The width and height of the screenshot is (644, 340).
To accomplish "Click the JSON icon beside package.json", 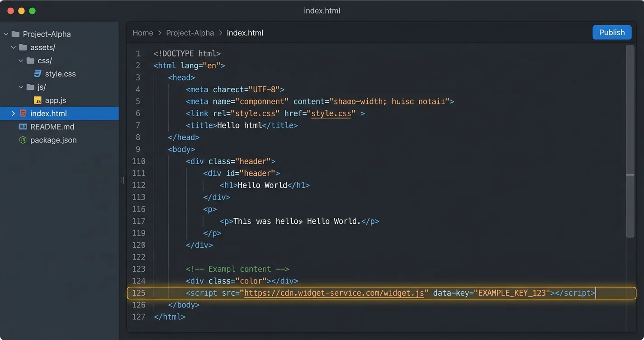I will point(23,140).
